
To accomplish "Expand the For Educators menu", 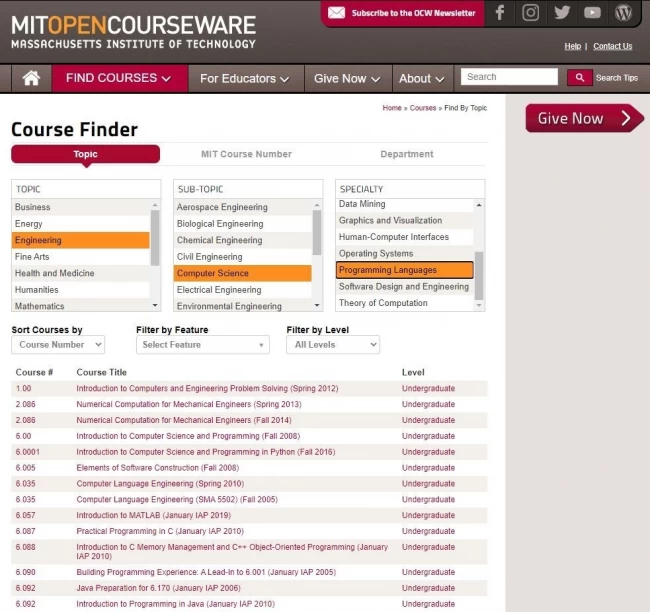I will pyautogui.click(x=244, y=78).
